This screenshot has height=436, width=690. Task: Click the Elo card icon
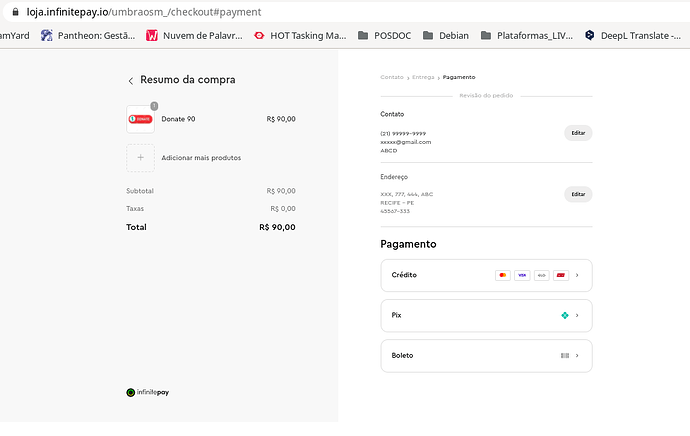tap(541, 275)
